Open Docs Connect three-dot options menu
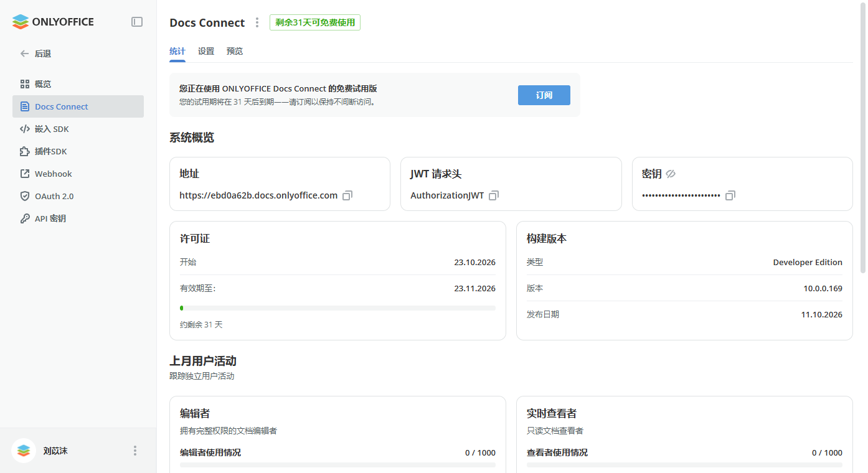Image resolution: width=868 pixels, height=473 pixels. [257, 22]
